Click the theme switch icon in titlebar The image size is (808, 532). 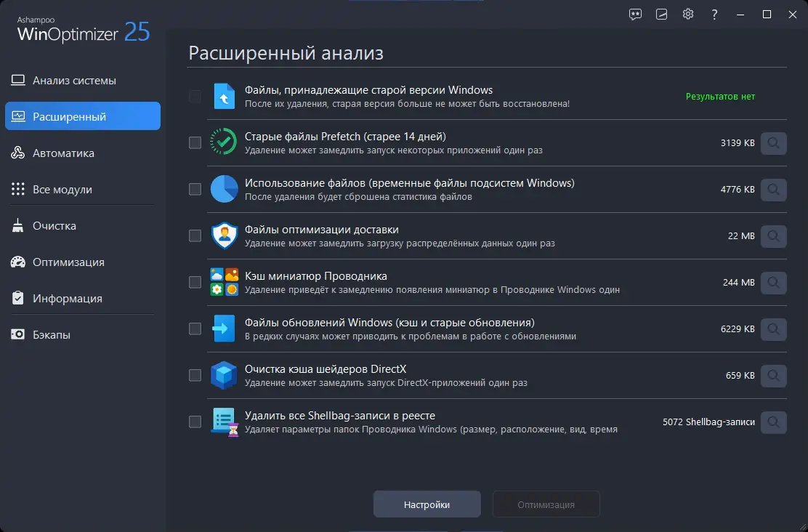pyautogui.click(x=660, y=14)
